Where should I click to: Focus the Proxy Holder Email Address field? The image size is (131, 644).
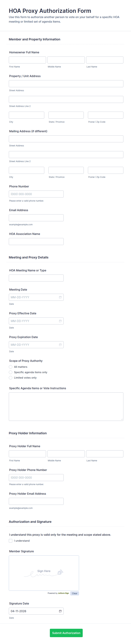(36, 501)
